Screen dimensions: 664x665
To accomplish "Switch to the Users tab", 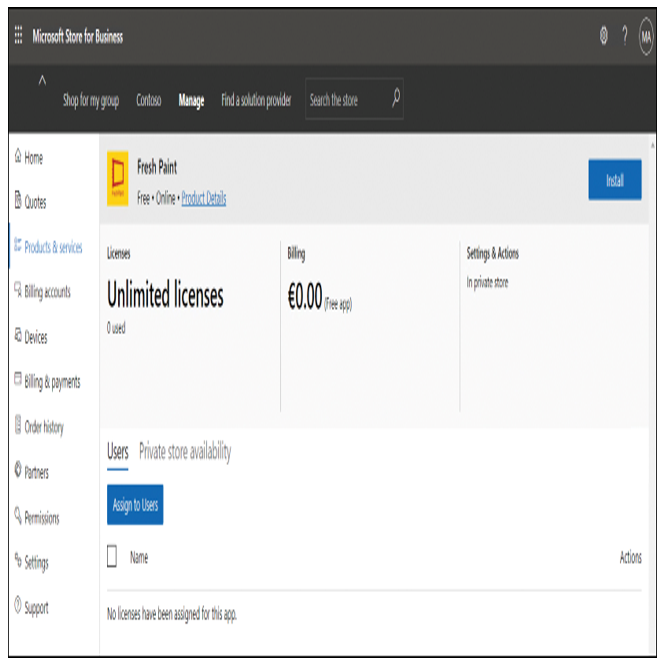I will click(117, 451).
